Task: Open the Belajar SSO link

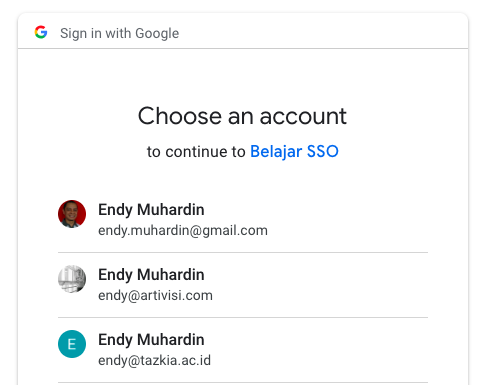Action: click(294, 152)
